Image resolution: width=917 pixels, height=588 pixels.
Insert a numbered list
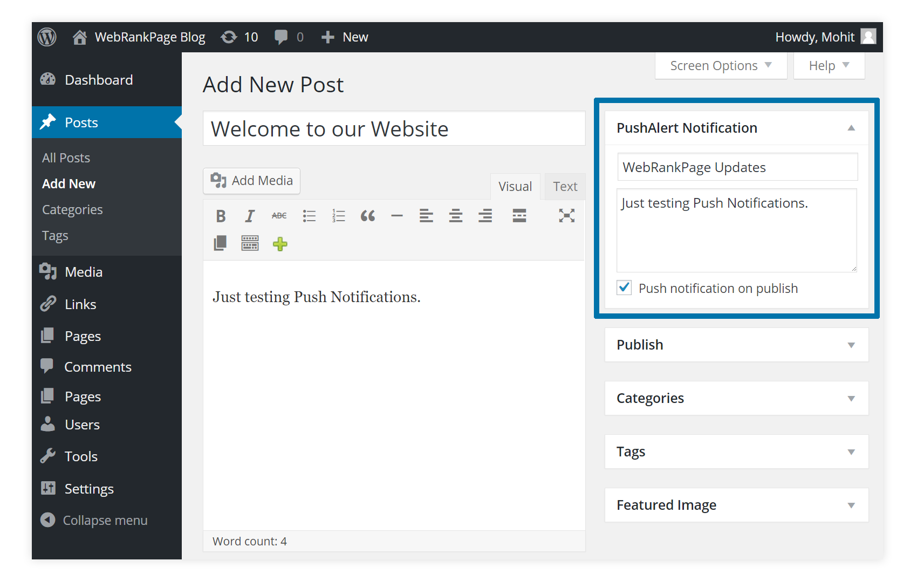click(x=338, y=215)
